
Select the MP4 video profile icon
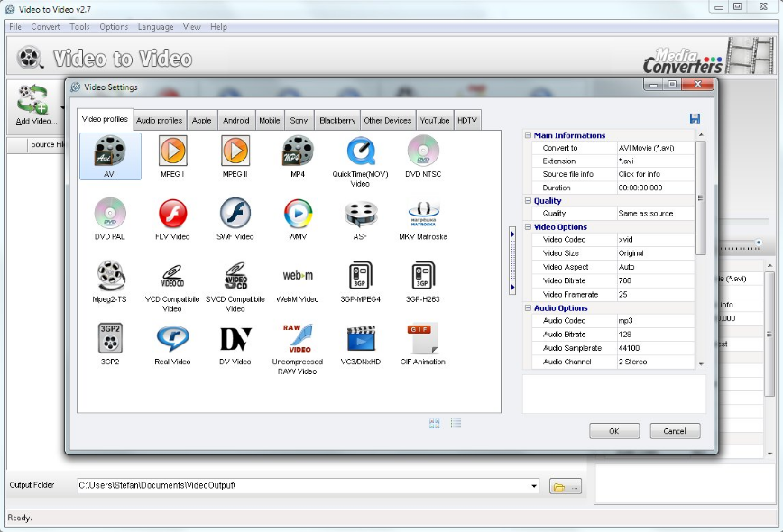point(298,151)
